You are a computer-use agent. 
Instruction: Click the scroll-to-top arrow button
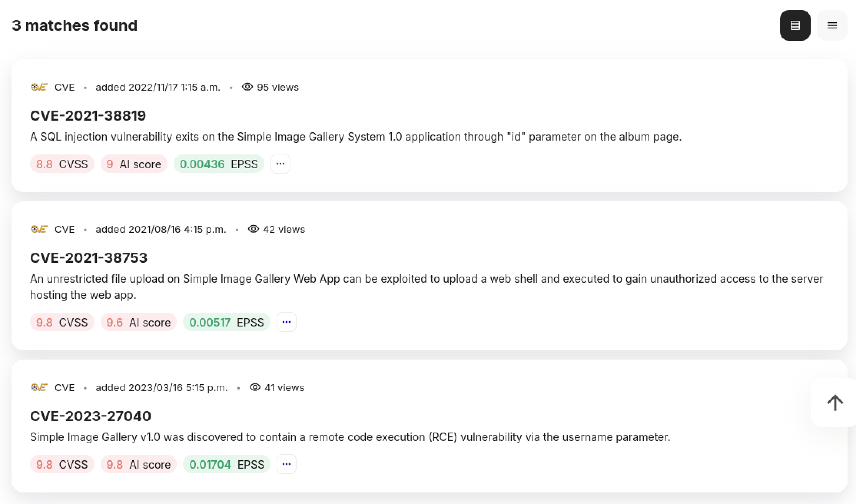pos(834,403)
